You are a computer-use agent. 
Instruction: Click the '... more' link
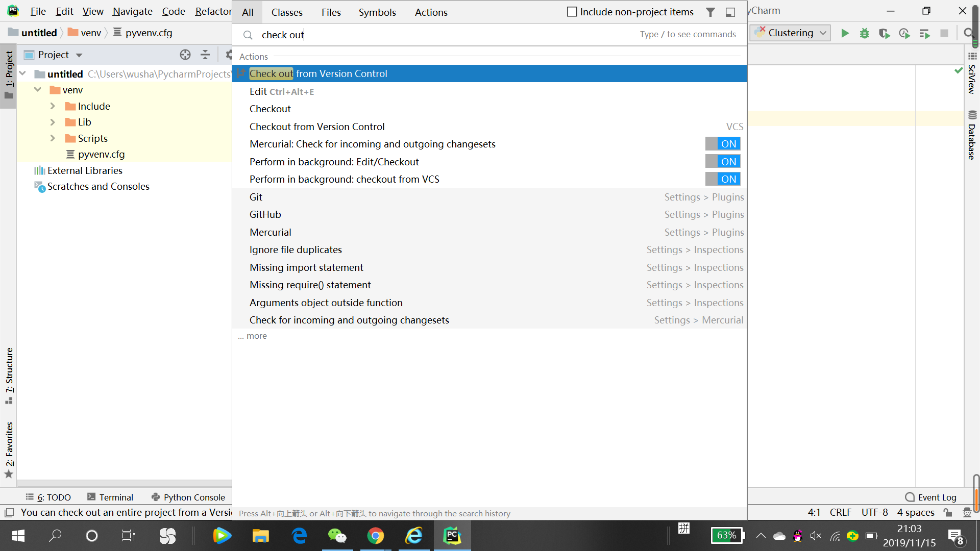click(253, 336)
